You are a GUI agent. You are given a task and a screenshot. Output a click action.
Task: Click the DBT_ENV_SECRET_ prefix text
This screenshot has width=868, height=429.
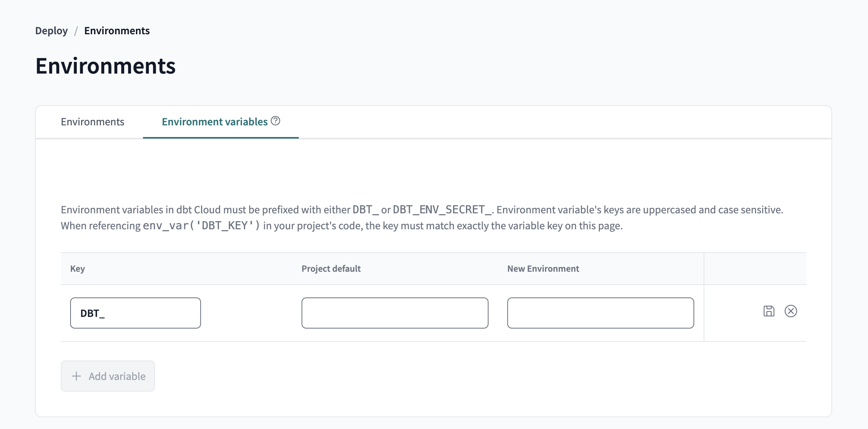coord(443,210)
